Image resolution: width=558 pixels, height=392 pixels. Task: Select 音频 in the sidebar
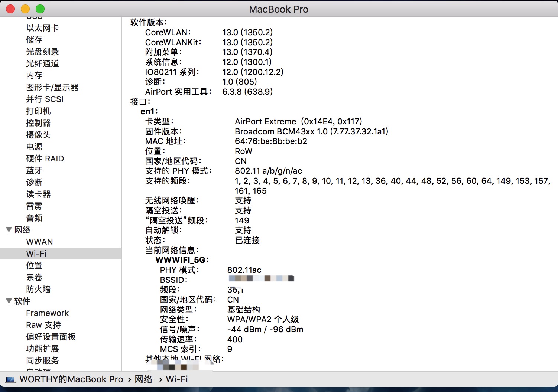click(x=34, y=218)
